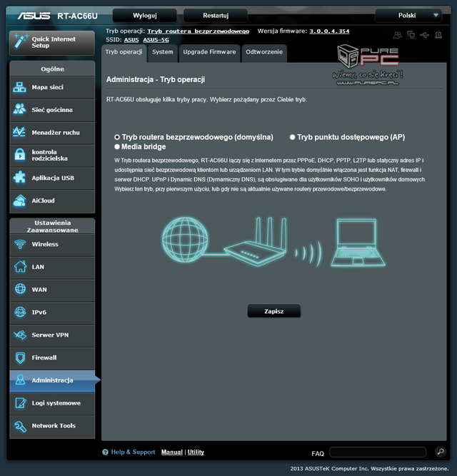Click the ASUS-5G SSID link
The image size is (457, 476).
(156, 40)
